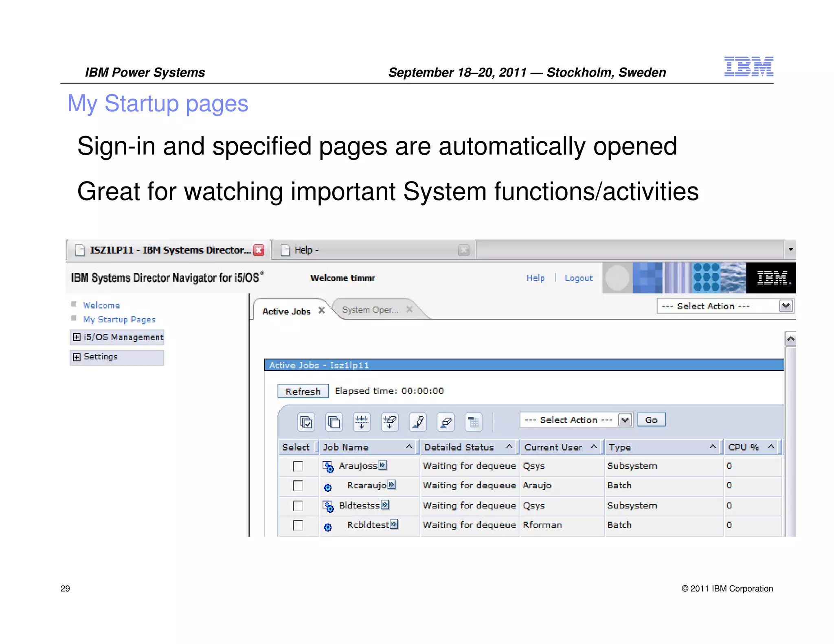Viewport: 834px width, 644px height.
Task: Check the checkbox for the Araujoss job
Action: (298, 466)
